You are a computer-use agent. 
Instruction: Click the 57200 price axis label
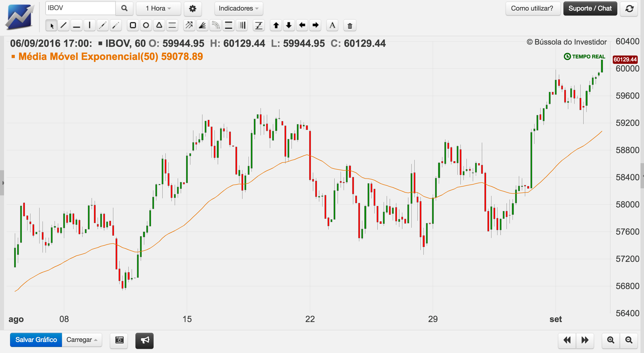(x=627, y=259)
